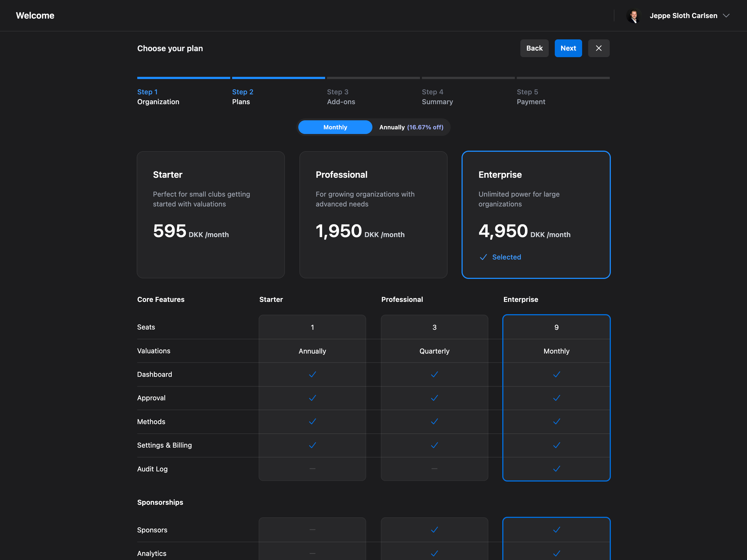Click Starter Dashboard checkmark icon

tap(312, 374)
